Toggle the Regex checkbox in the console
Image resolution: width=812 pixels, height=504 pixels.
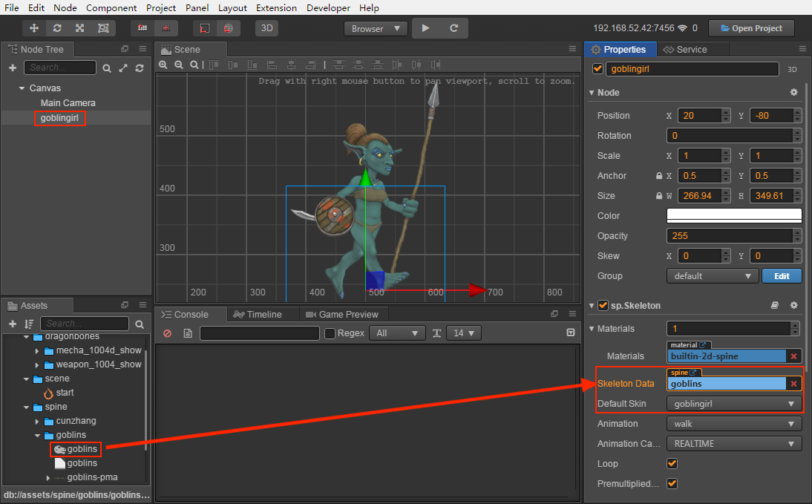[x=330, y=333]
